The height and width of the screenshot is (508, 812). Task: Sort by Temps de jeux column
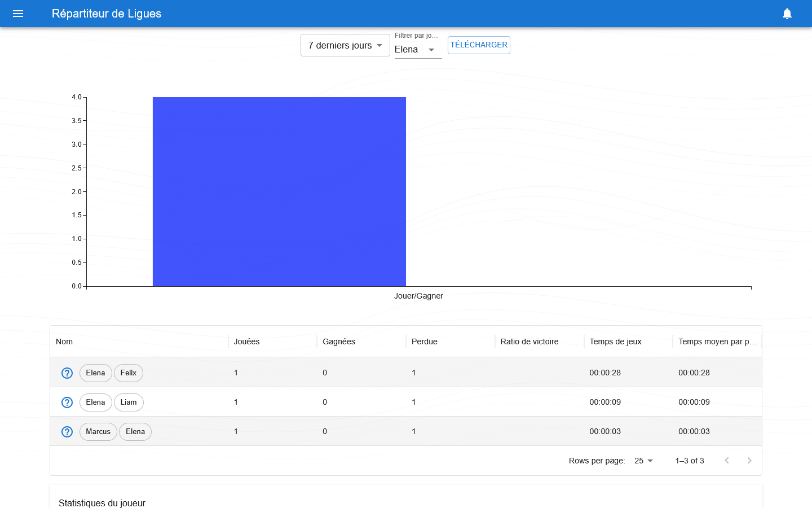click(x=615, y=341)
